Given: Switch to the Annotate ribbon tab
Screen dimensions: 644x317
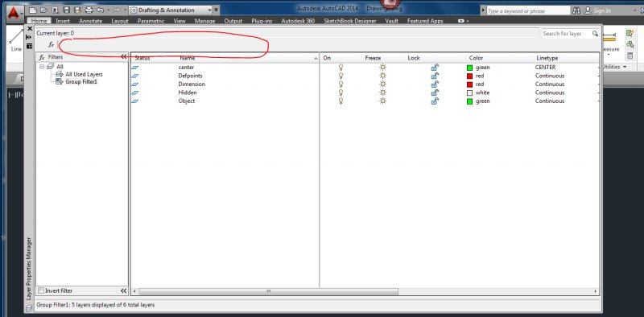Looking at the screenshot, I should point(90,21).
